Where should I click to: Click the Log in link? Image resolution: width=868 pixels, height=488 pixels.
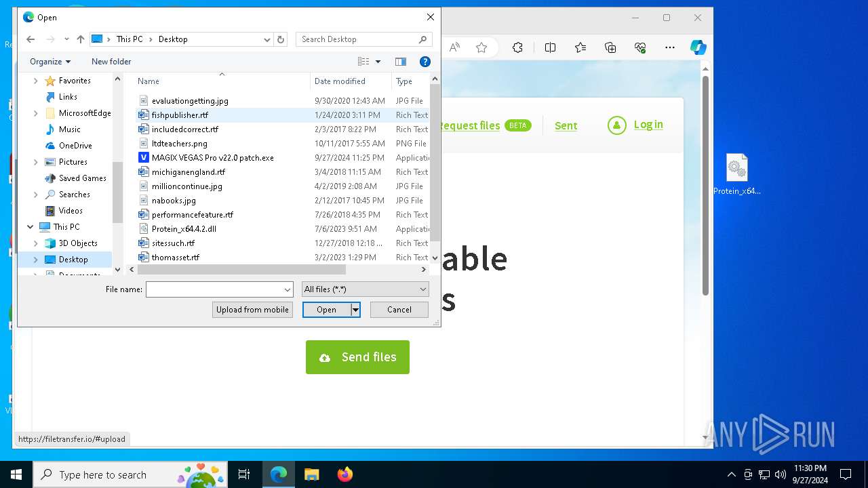[648, 125]
